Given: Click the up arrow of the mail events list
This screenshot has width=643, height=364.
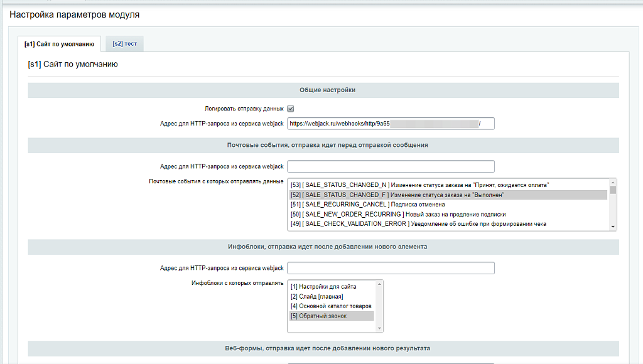Looking at the screenshot, I should (613, 182).
